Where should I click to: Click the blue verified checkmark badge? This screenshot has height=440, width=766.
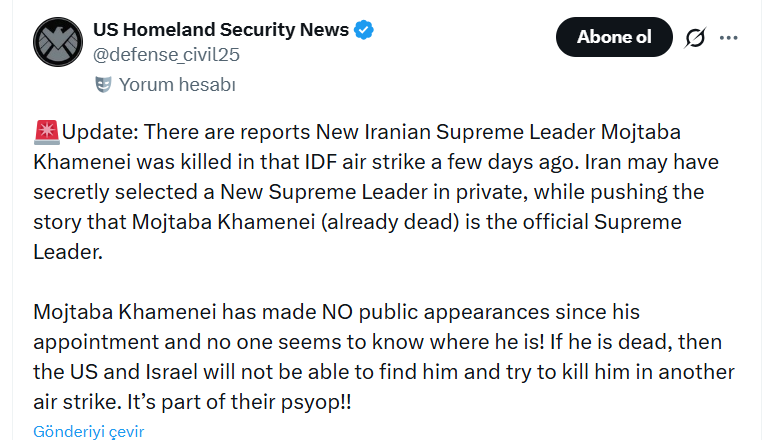365,29
